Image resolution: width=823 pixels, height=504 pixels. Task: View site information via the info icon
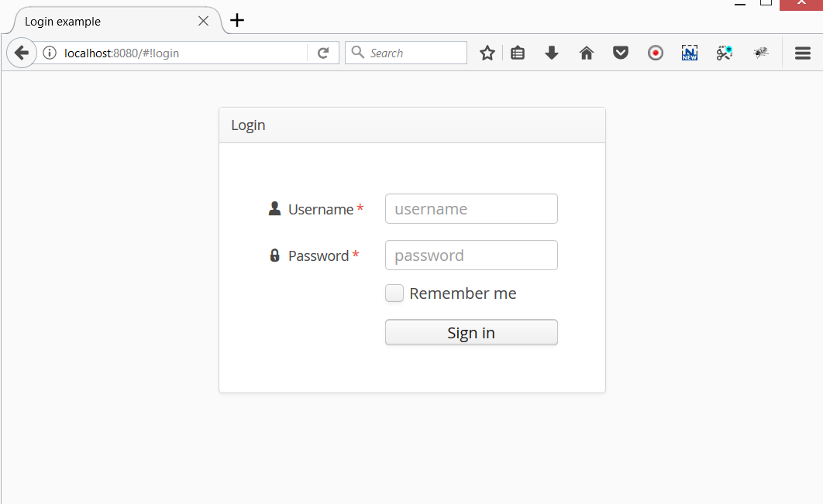(x=50, y=53)
